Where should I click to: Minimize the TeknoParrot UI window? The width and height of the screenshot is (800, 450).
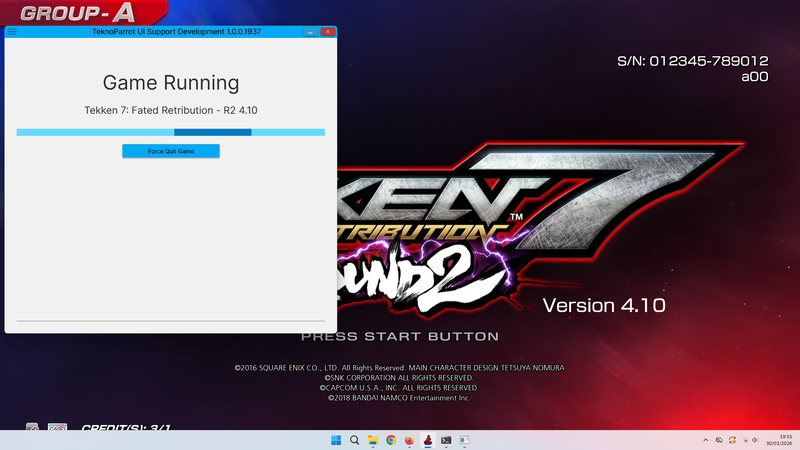point(310,32)
